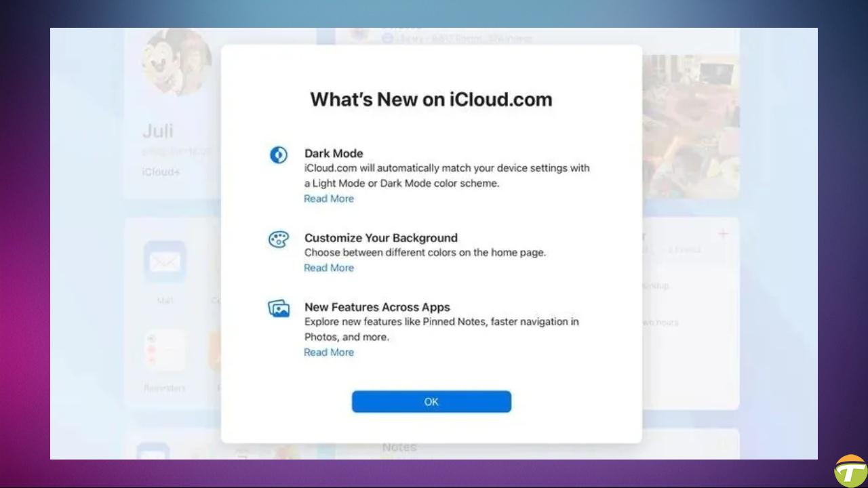
Task: Open Read More under New Features Across Apps
Action: [329, 352]
